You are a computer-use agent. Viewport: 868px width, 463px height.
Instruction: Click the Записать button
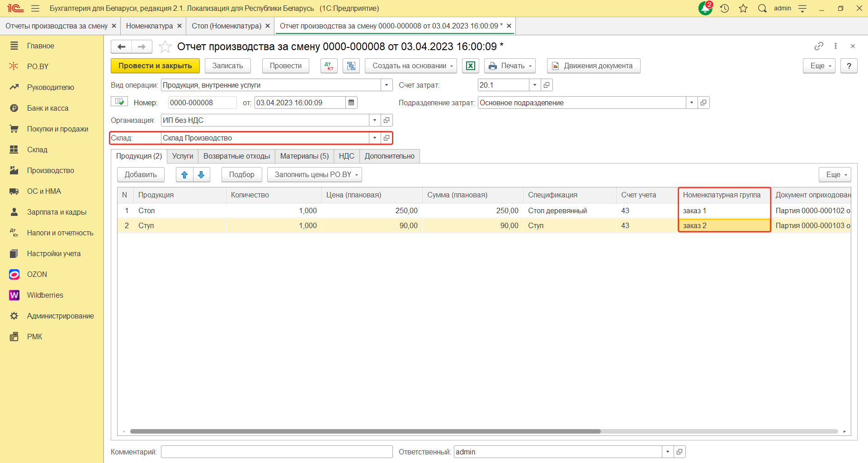[228, 66]
